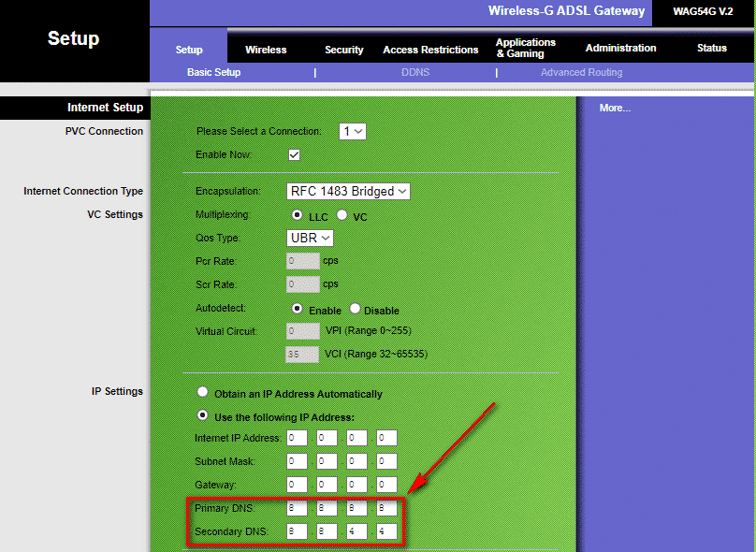756x552 pixels.
Task: Select the Setup tab
Action: tap(189, 50)
